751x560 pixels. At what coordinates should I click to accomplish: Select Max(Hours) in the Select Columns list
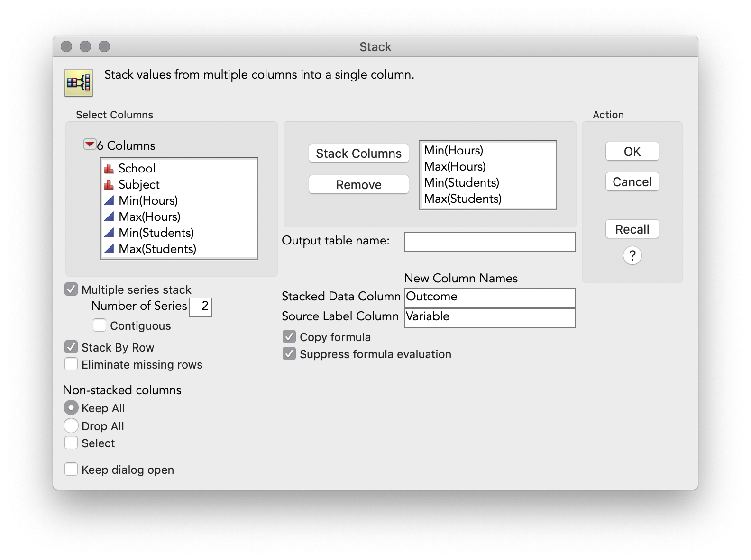pos(149,217)
